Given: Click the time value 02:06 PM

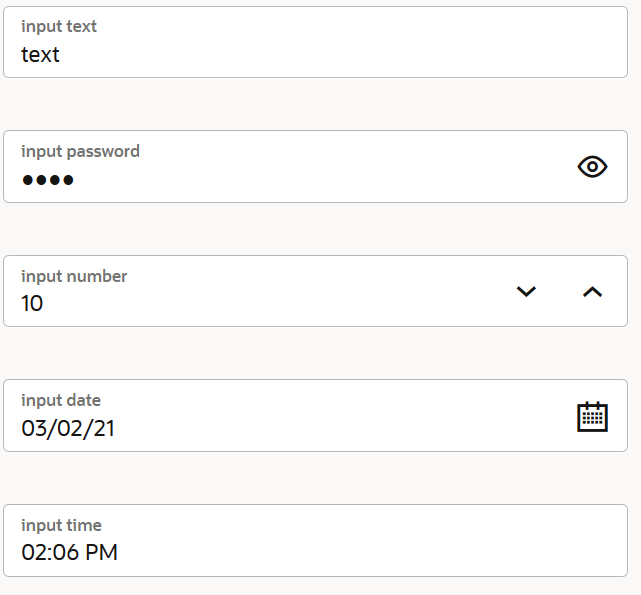Looking at the screenshot, I should tap(70, 552).
